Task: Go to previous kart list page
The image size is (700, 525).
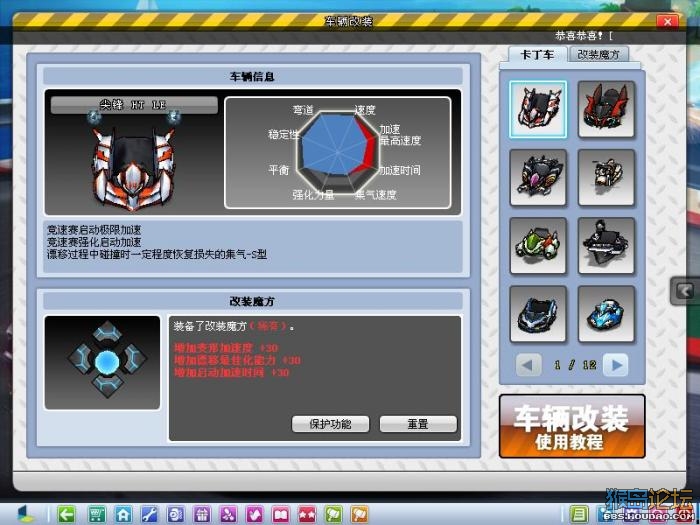Action: pyautogui.click(x=529, y=365)
